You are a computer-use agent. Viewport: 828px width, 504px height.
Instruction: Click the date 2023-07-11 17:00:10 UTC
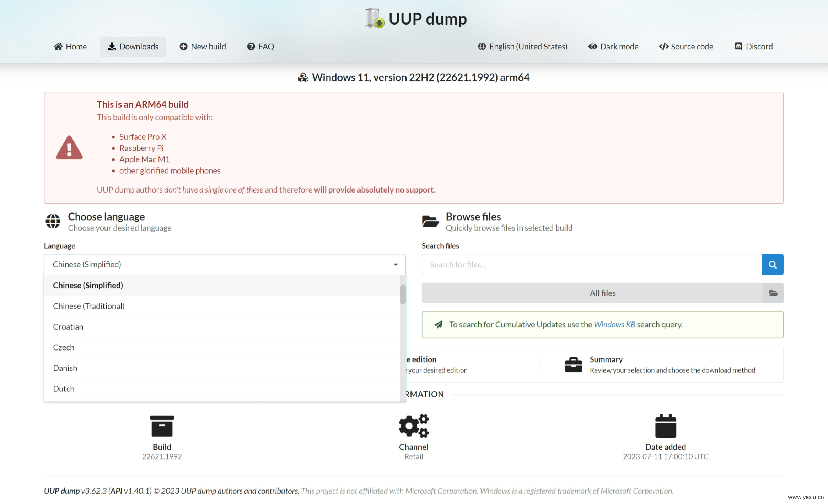point(666,457)
